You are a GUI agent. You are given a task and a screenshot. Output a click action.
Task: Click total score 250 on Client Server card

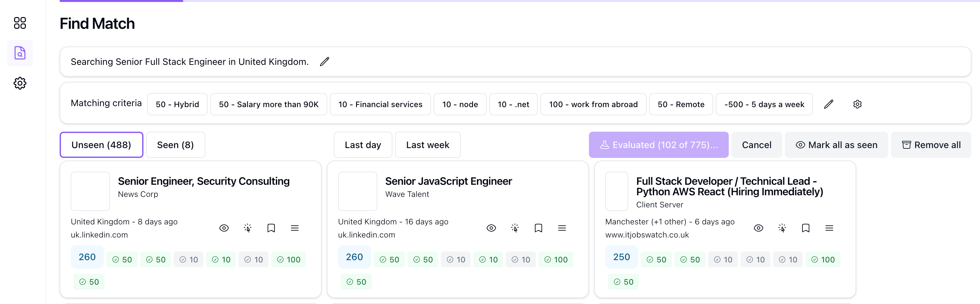tap(622, 257)
